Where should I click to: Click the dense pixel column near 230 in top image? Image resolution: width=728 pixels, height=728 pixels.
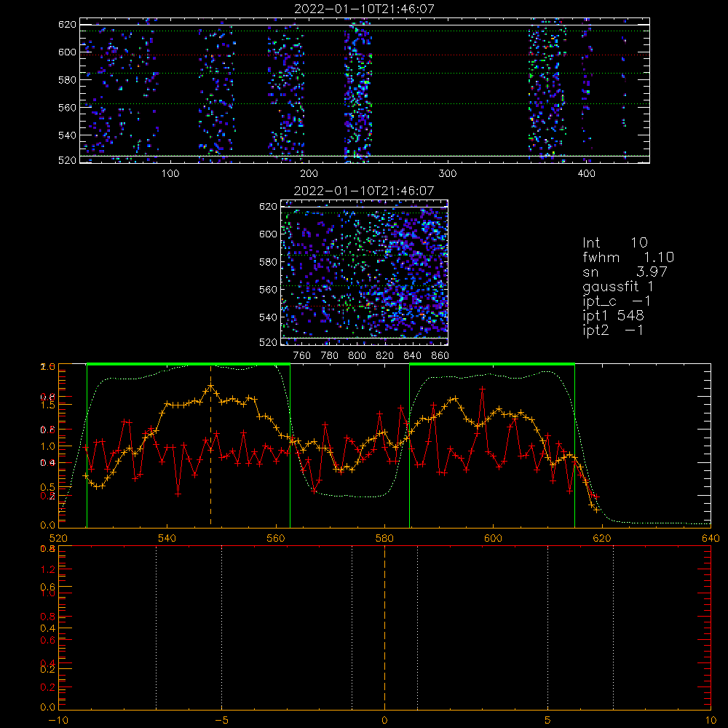[357, 90]
